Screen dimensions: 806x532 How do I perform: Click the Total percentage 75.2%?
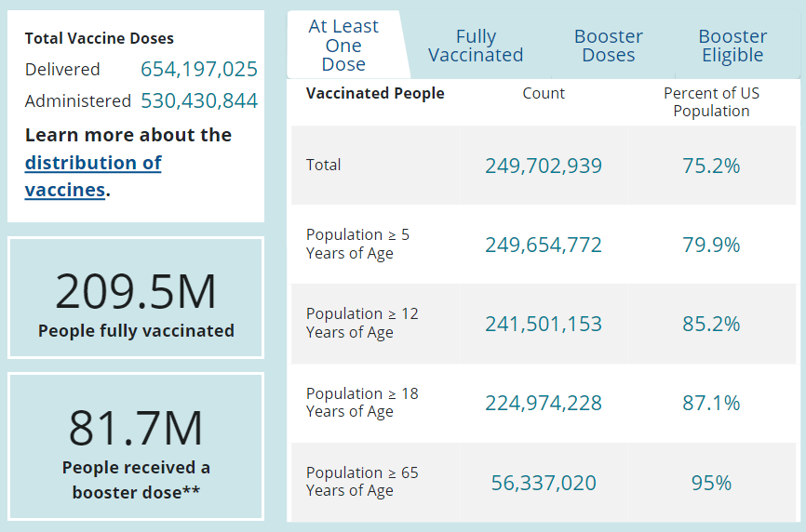tap(711, 166)
